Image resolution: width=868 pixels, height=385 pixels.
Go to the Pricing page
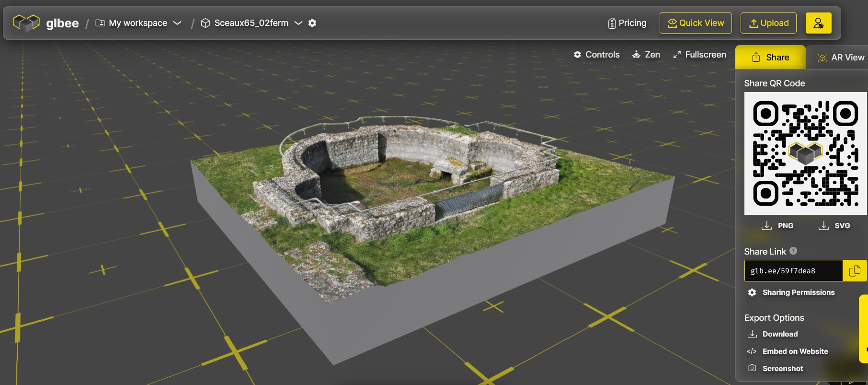[x=627, y=23]
